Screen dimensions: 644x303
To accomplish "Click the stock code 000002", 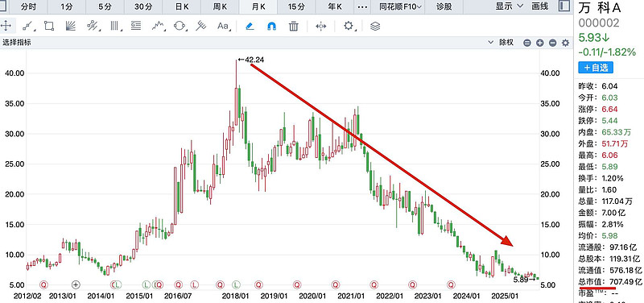I will pyautogui.click(x=599, y=23).
